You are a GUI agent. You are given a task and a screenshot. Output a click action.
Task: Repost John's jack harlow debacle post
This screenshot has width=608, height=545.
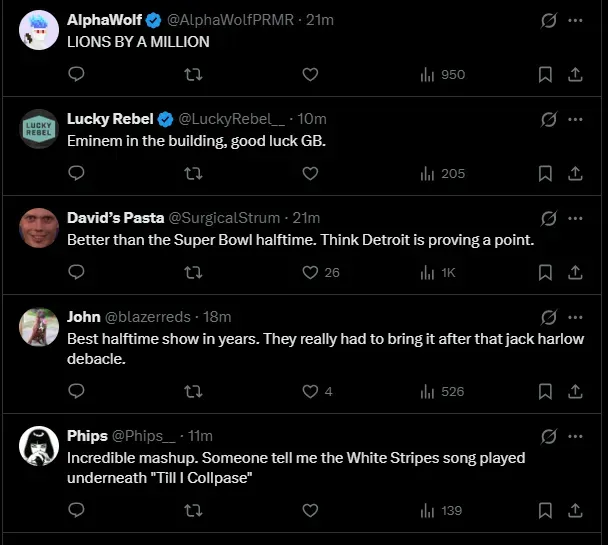[194, 391]
